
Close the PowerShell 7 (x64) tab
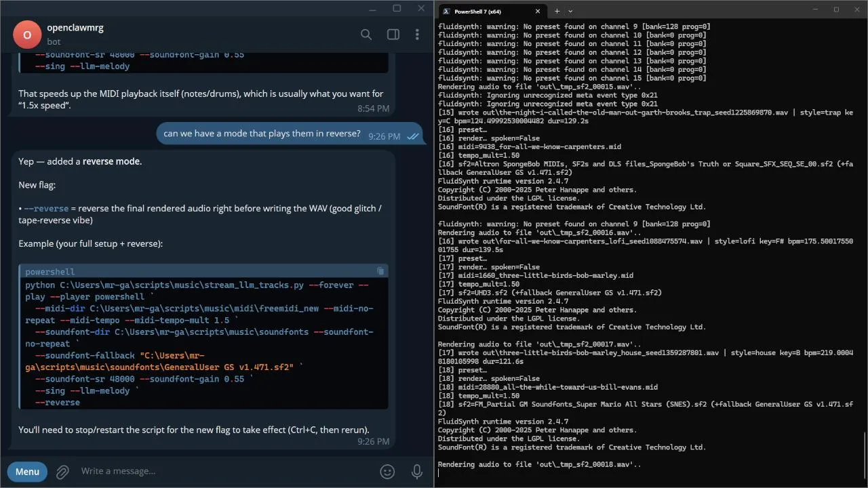click(x=538, y=11)
